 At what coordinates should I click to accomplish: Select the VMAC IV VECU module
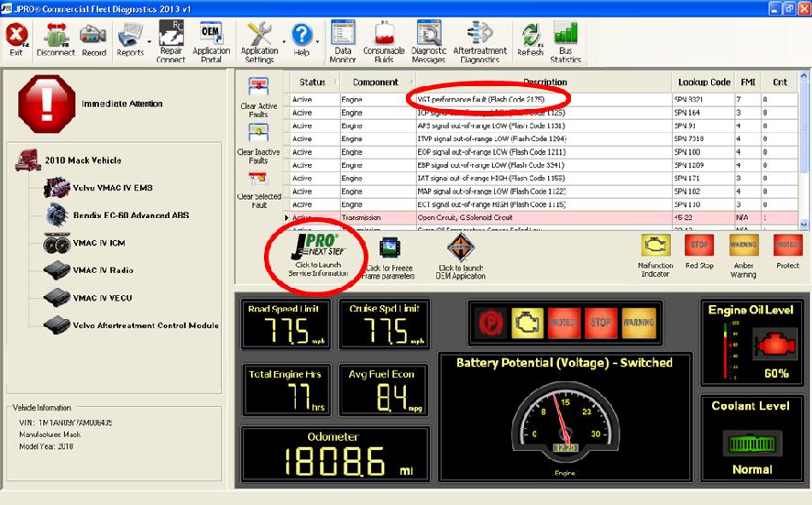pyautogui.click(x=102, y=298)
